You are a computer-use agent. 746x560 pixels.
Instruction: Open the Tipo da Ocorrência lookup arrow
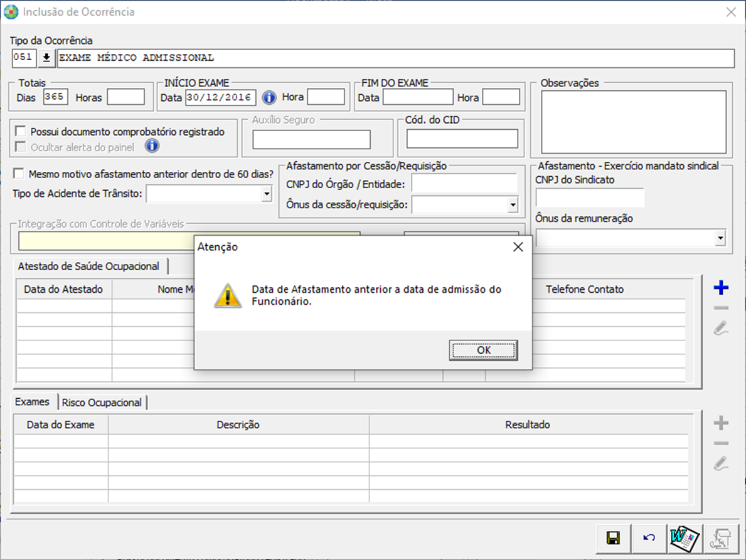tap(46, 58)
